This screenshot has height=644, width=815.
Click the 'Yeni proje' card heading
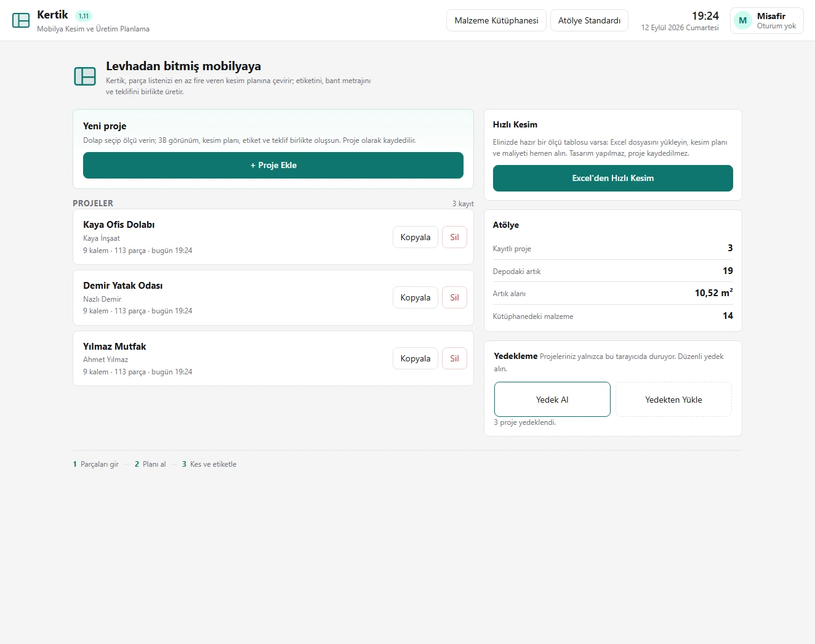click(105, 126)
